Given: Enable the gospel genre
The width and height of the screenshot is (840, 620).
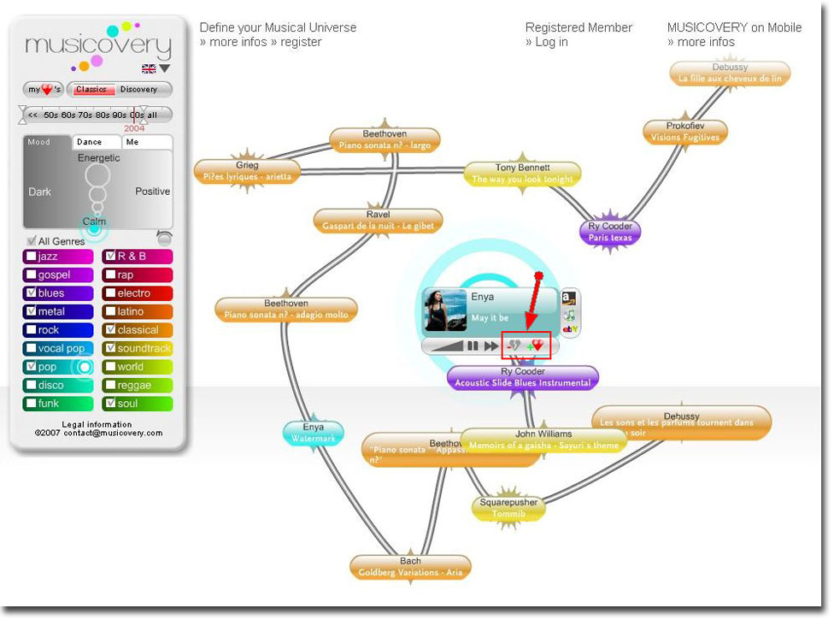Looking at the screenshot, I should point(32,275).
